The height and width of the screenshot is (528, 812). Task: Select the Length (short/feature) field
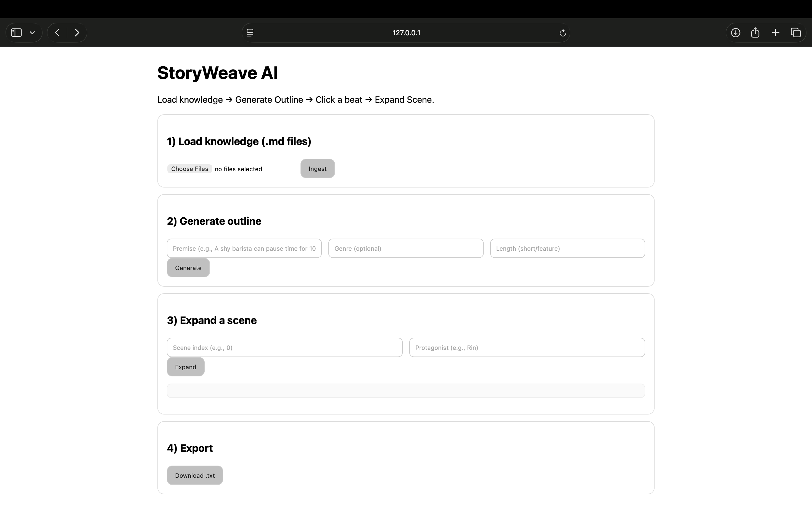coord(567,248)
